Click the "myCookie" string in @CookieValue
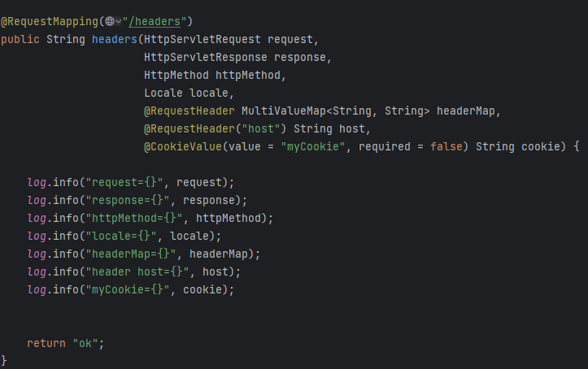 point(313,147)
